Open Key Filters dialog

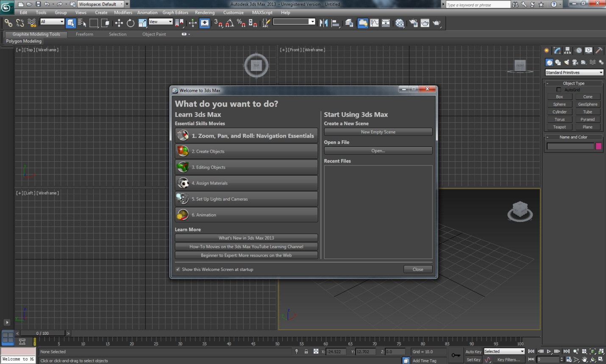coord(509,360)
